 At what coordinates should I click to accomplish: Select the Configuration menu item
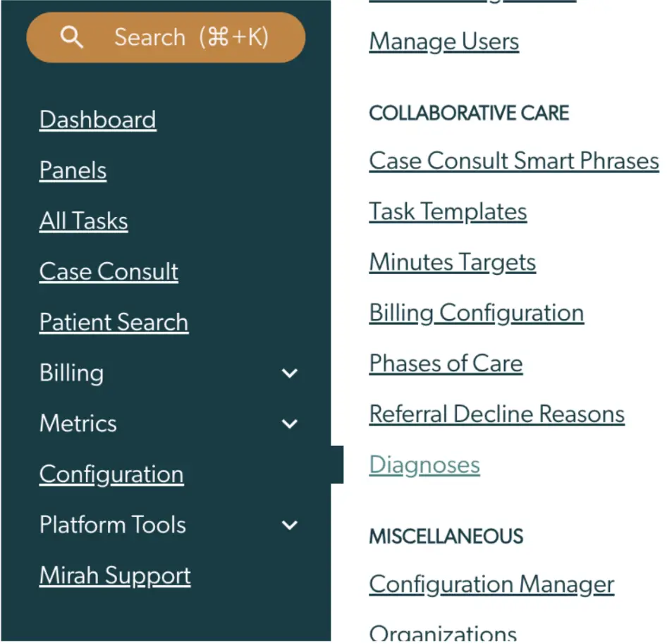click(111, 475)
